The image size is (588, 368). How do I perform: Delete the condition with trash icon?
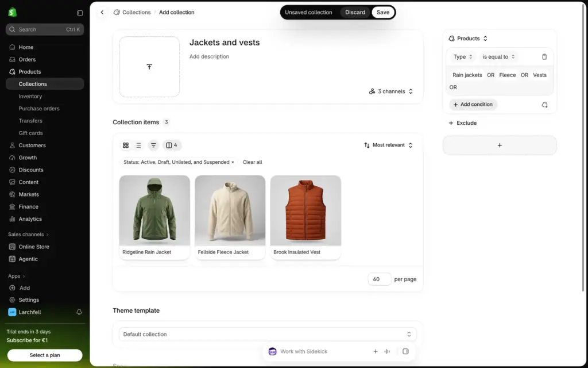tap(544, 57)
